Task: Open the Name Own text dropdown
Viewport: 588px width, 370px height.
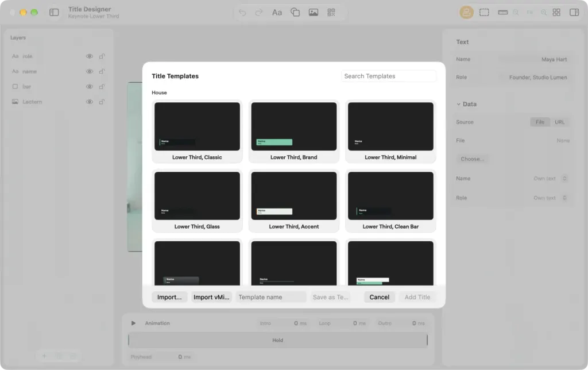Action: tap(550, 178)
